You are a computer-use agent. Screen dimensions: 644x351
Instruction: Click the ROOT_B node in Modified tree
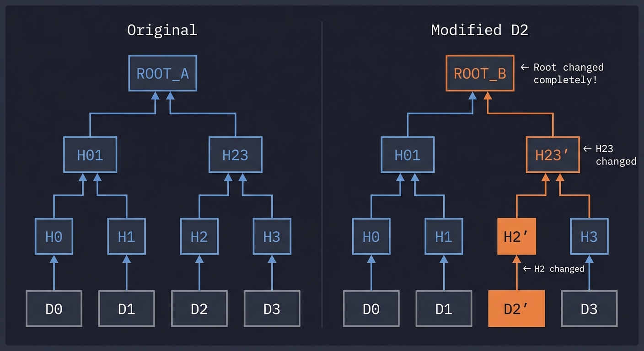(479, 73)
